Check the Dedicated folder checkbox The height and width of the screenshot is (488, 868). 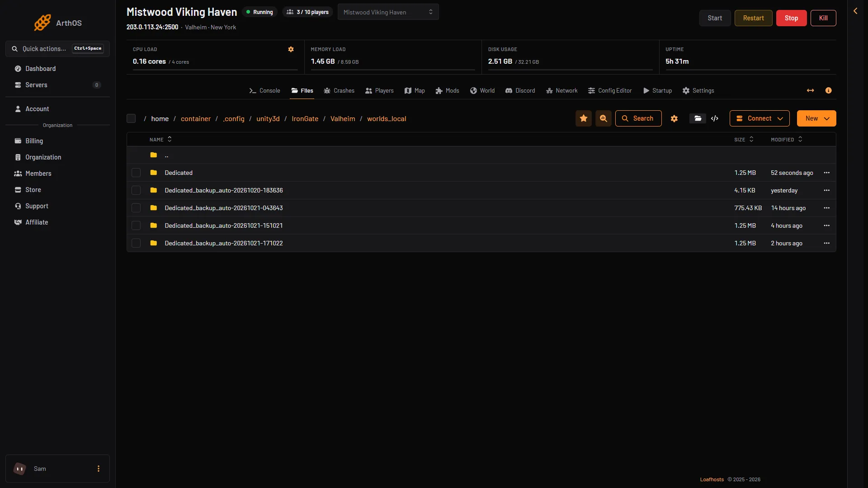136,173
